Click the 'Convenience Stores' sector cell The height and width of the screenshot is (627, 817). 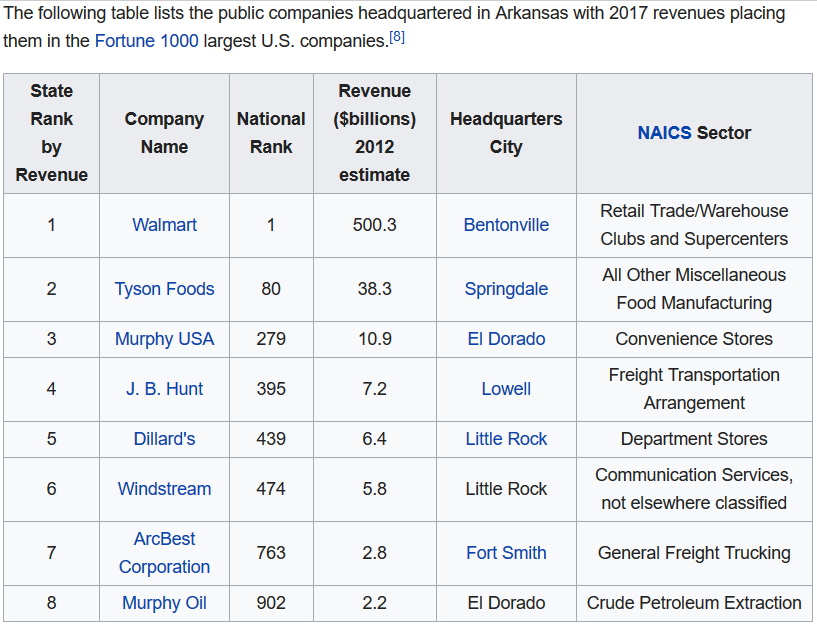pyautogui.click(x=694, y=339)
